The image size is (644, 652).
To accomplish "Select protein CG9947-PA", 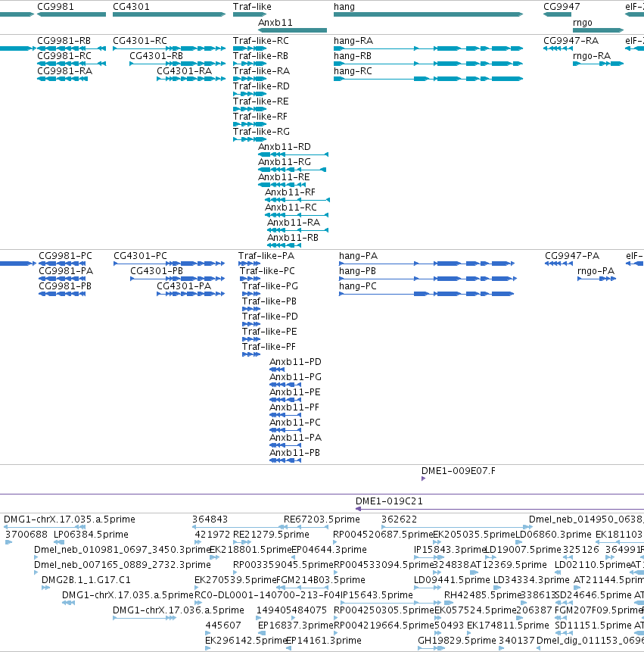I will 572,256.
